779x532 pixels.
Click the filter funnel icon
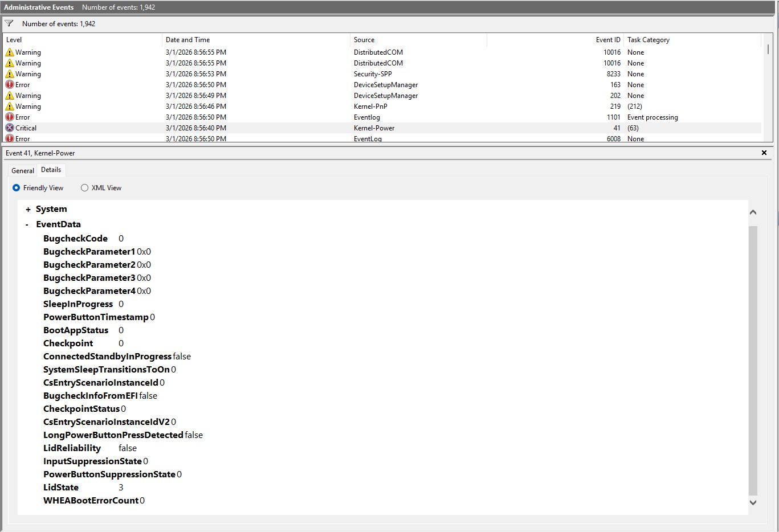9,23
